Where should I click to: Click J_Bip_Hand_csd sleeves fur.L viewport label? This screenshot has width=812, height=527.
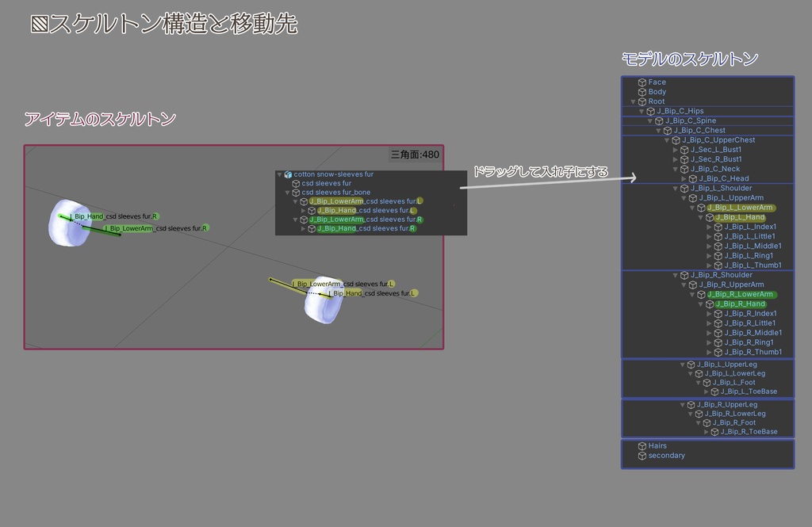click(373, 293)
